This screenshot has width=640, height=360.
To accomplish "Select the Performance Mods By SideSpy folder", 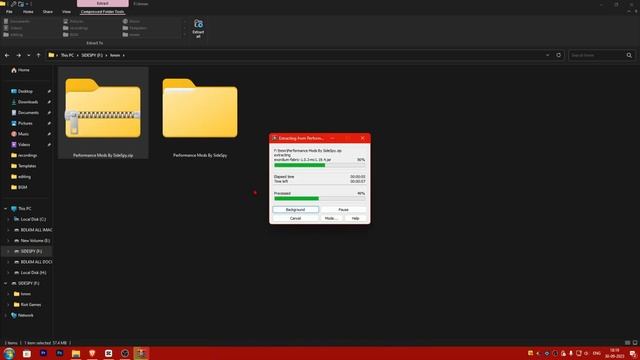I will 200,113.
